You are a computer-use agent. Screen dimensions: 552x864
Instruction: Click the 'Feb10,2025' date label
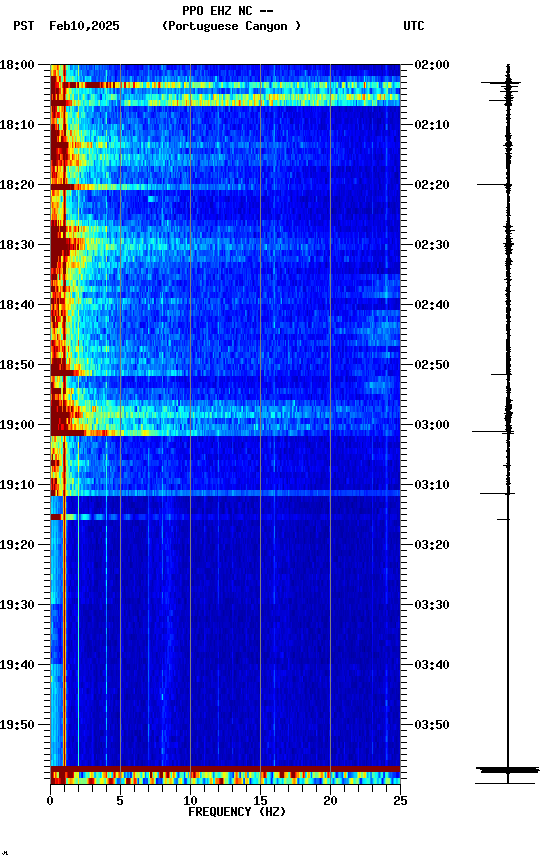click(x=84, y=26)
